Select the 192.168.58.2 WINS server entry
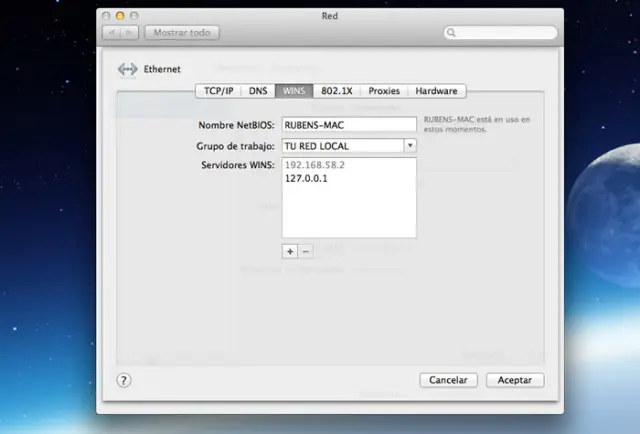This screenshot has height=434, width=640. click(314, 165)
